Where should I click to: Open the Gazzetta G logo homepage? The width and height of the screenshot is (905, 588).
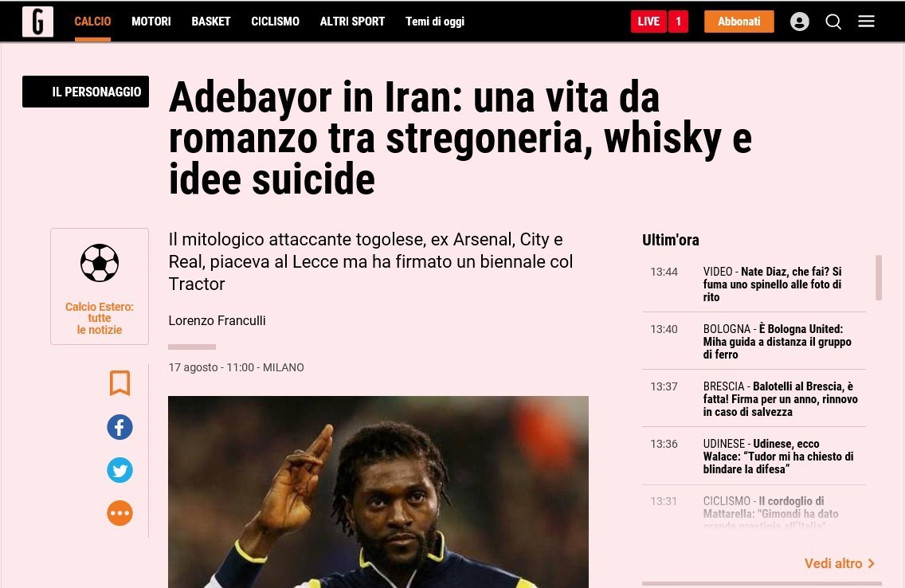click(37, 22)
